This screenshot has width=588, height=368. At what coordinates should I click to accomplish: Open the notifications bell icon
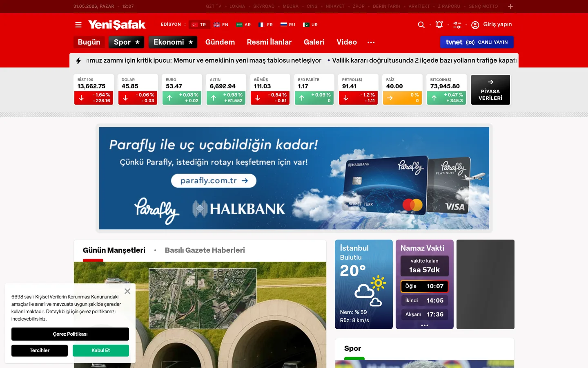[439, 25]
